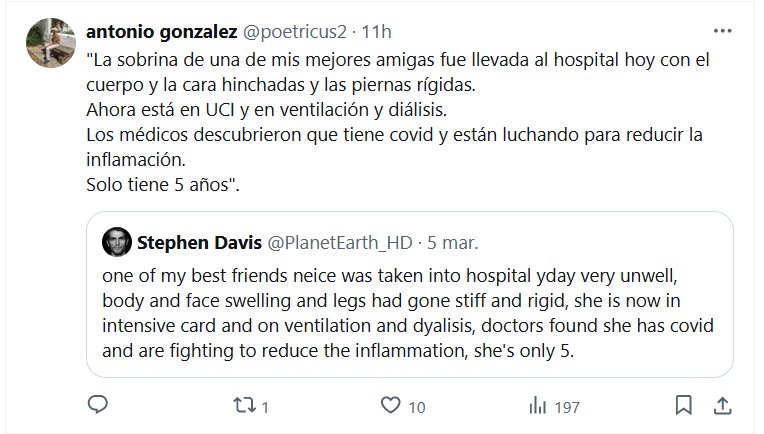Click Stephen Davis's small avatar
Viewport: 764px width, 434px height.
click(x=118, y=242)
